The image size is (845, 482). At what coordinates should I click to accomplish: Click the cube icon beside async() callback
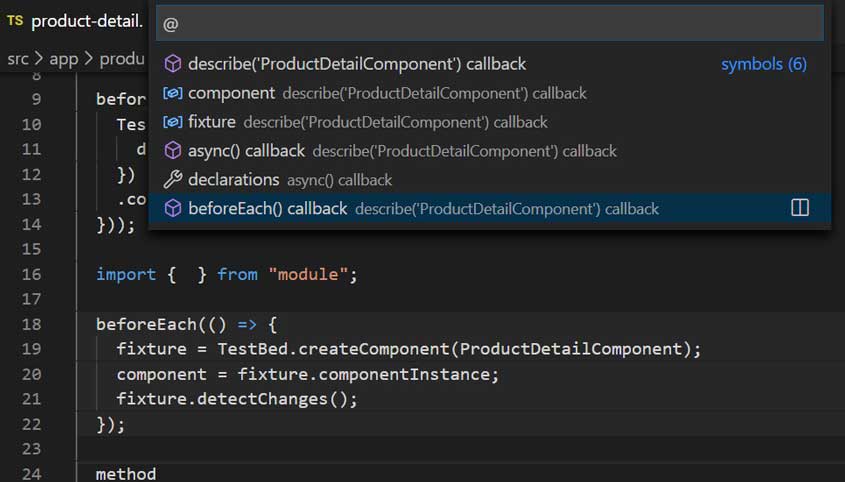click(173, 150)
